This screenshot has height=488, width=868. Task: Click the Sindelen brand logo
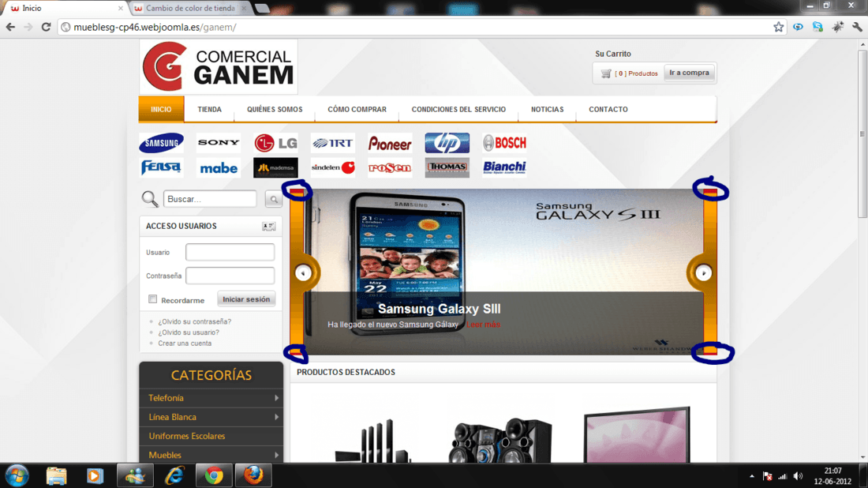333,167
